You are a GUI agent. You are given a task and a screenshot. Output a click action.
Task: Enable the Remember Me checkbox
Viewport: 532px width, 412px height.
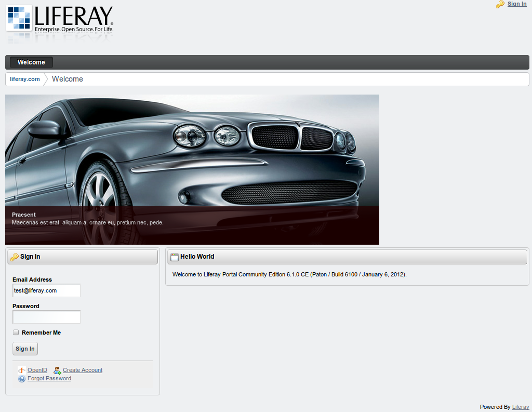tap(16, 331)
